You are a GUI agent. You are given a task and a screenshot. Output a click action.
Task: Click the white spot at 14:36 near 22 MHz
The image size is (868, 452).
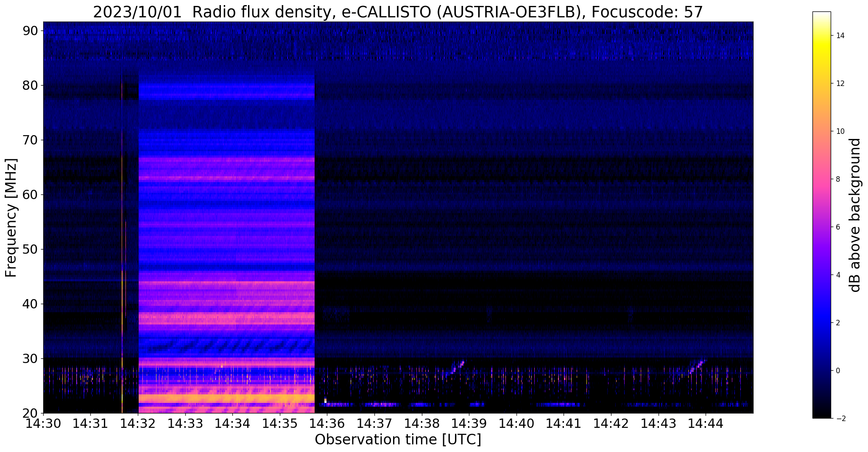pos(325,400)
